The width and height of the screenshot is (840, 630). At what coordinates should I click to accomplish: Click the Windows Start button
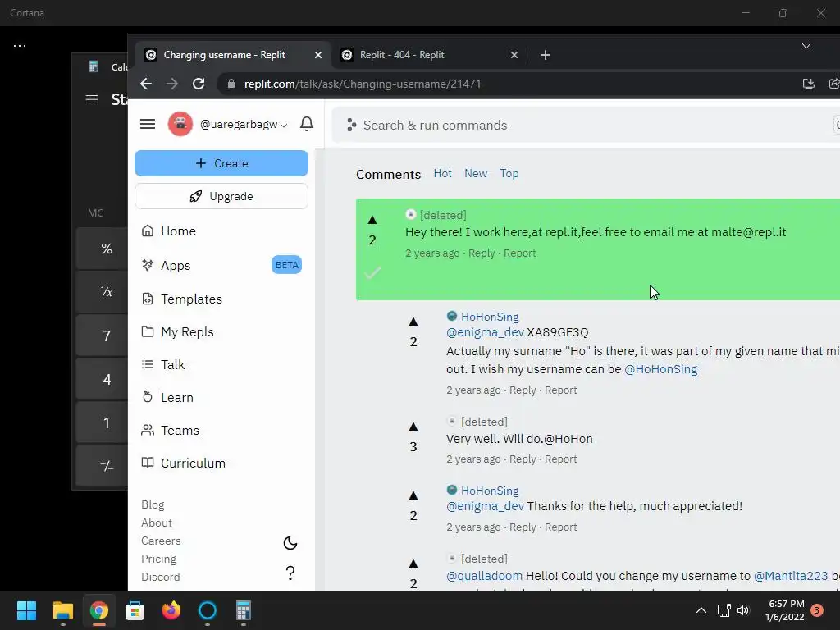26,610
